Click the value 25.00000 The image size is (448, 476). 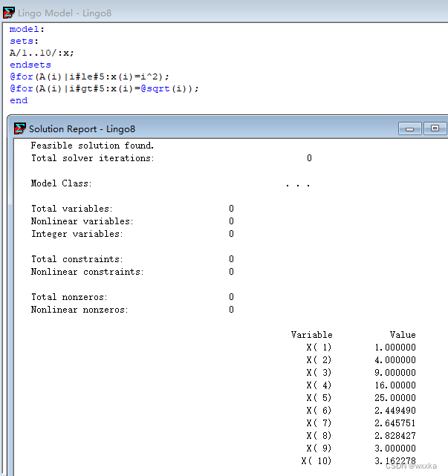point(395,398)
